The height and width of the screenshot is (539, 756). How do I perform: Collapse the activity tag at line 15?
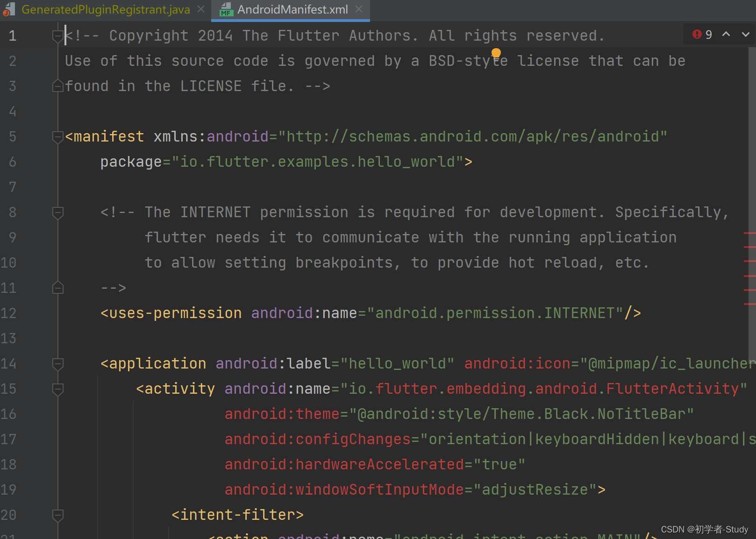58,389
